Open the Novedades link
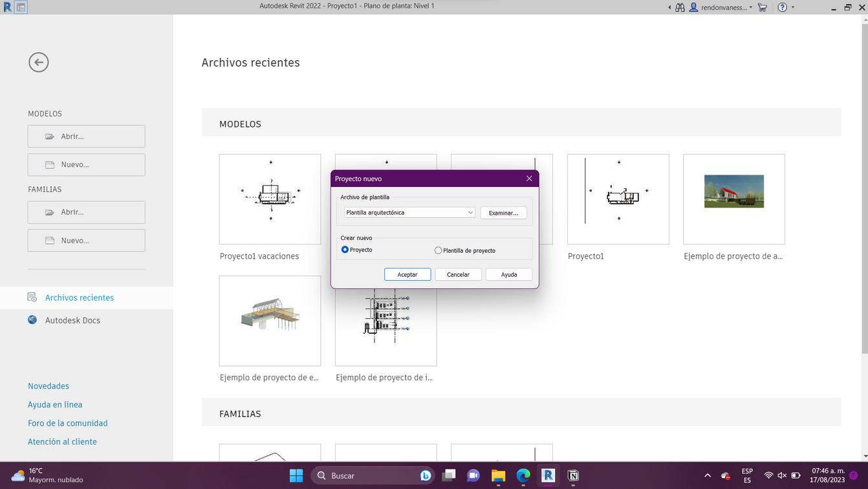 (49, 386)
